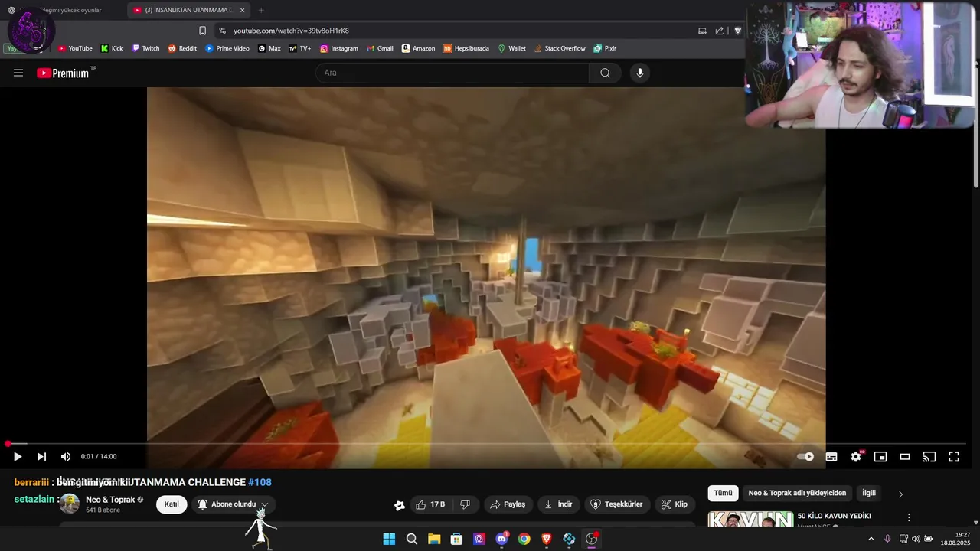Viewport: 980px width, 551px height.
Task: Download the video with İndir
Action: pos(558,504)
